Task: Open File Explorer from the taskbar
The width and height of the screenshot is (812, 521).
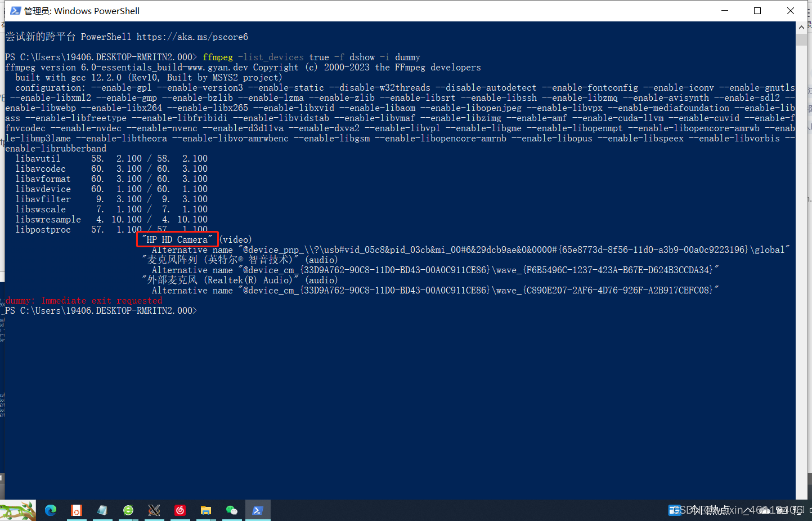Action: 206,510
